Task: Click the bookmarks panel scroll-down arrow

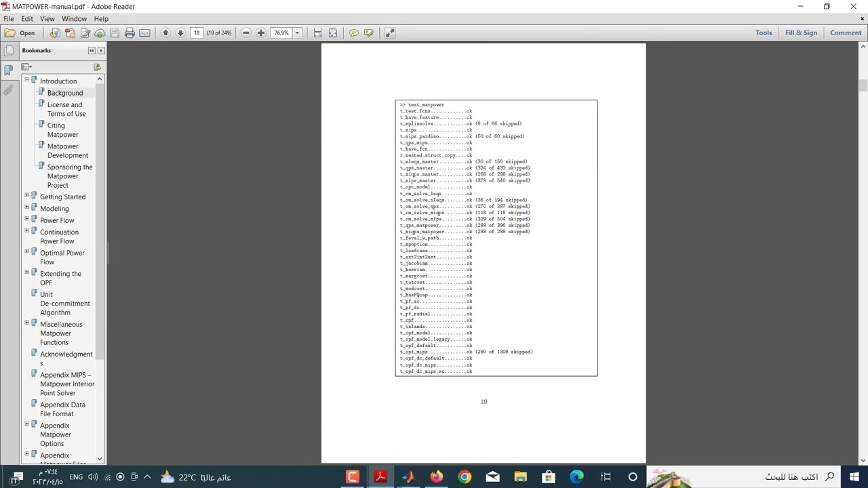Action: (100, 459)
